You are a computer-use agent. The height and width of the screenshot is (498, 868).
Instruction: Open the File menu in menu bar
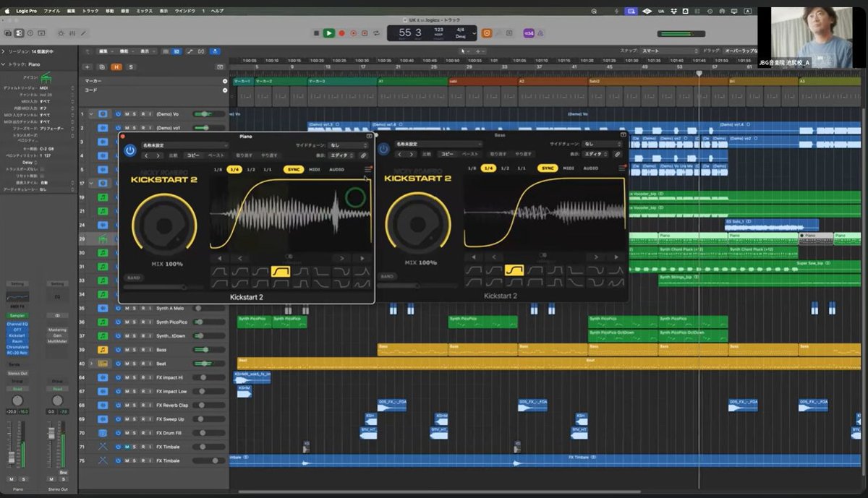[52, 12]
